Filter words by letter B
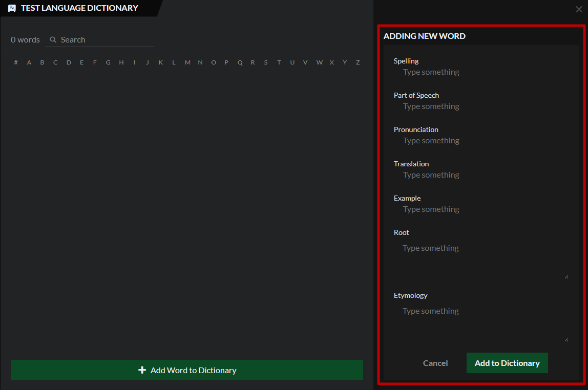Viewport: 588px width, 390px height. tap(42, 62)
